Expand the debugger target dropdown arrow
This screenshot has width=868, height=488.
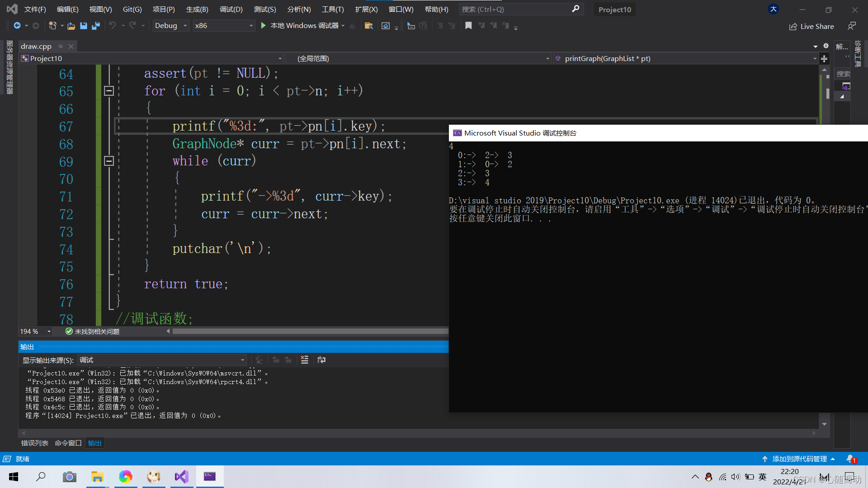coord(343,26)
